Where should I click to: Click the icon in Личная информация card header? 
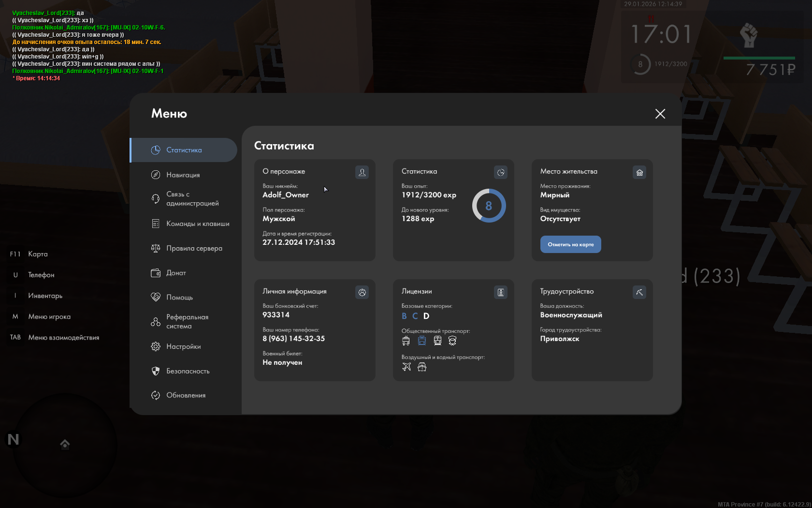coord(362,292)
